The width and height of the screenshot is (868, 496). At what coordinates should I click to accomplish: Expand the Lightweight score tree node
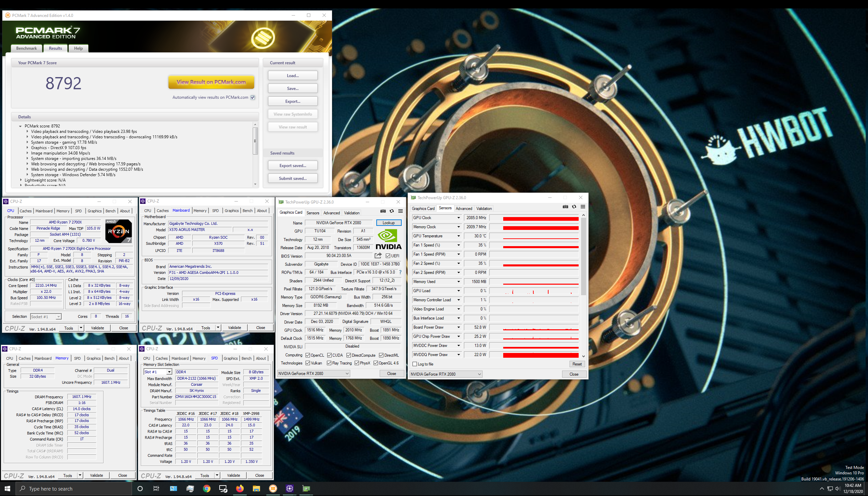pos(21,180)
